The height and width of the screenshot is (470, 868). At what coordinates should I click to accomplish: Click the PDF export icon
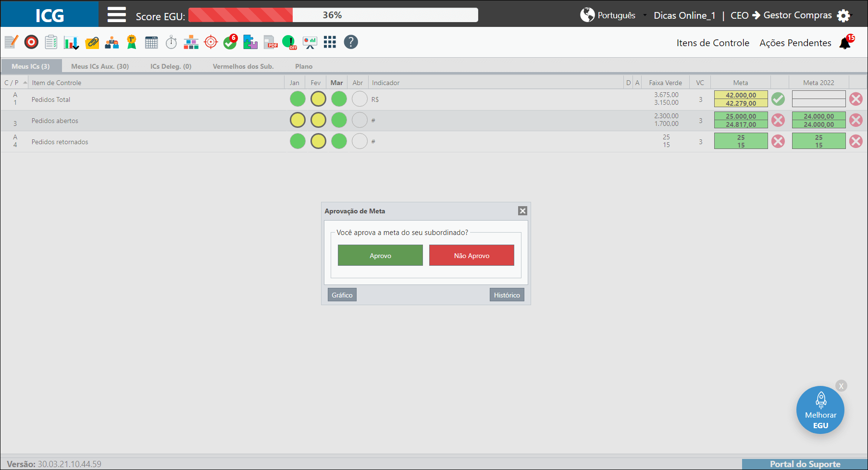pos(271,42)
